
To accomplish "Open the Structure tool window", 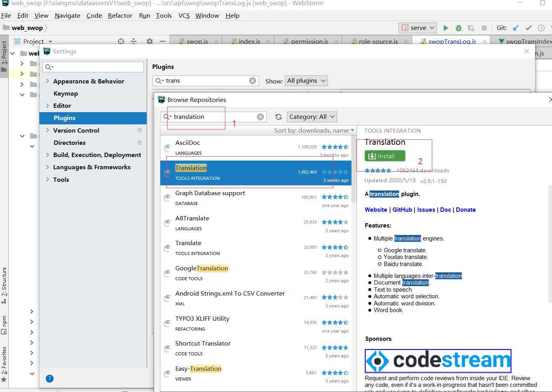I will tap(4, 285).
